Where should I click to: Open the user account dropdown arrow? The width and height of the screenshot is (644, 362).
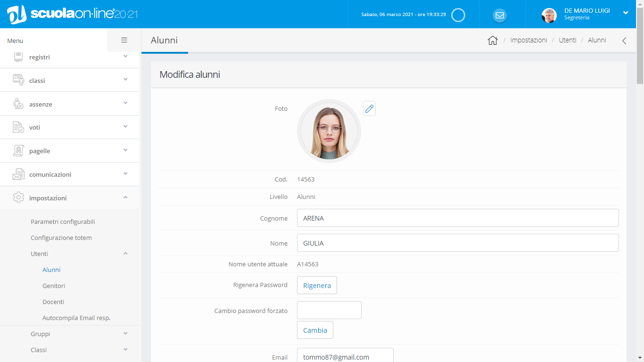626,13
